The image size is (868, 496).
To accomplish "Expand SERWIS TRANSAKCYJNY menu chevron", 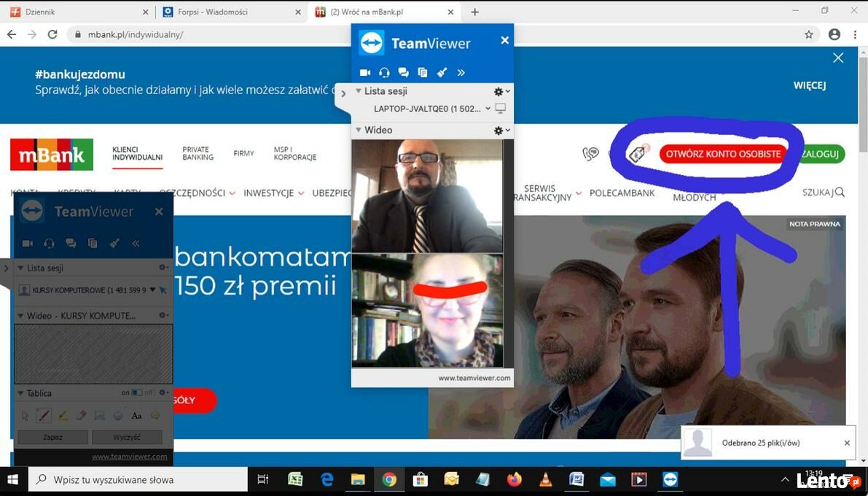I will click(x=579, y=193).
